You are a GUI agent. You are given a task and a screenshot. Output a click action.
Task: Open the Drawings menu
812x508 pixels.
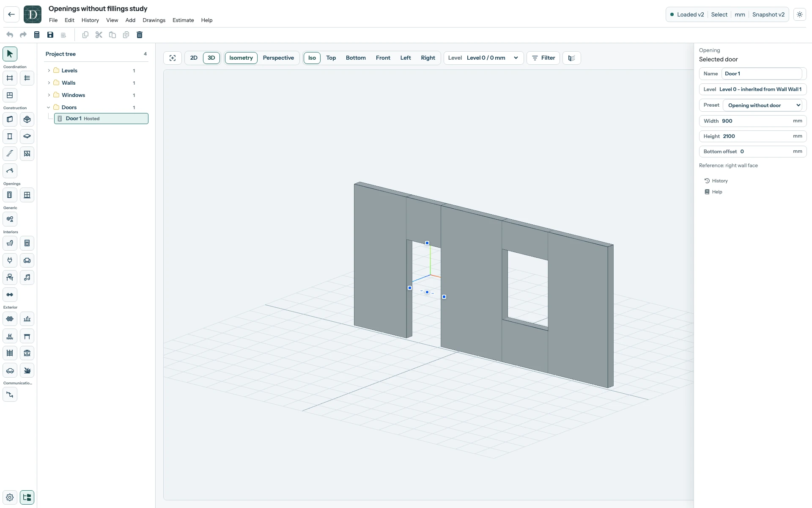[x=154, y=20]
